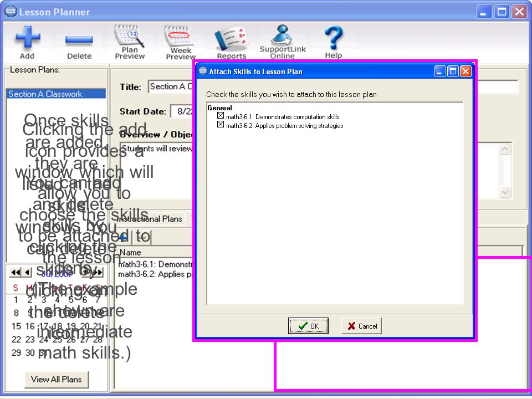Click the Start Date field
This screenshot has width=532, height=399.
182,111
